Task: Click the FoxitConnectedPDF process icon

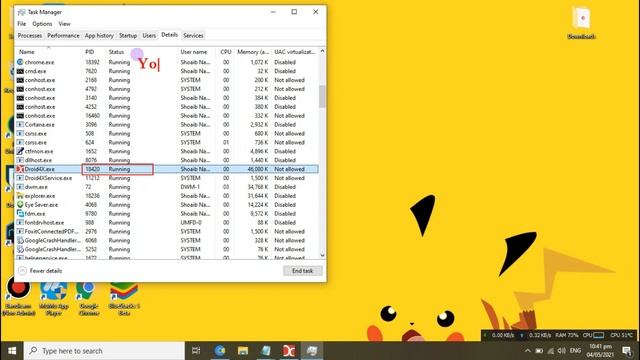Action: click(20, 231)
